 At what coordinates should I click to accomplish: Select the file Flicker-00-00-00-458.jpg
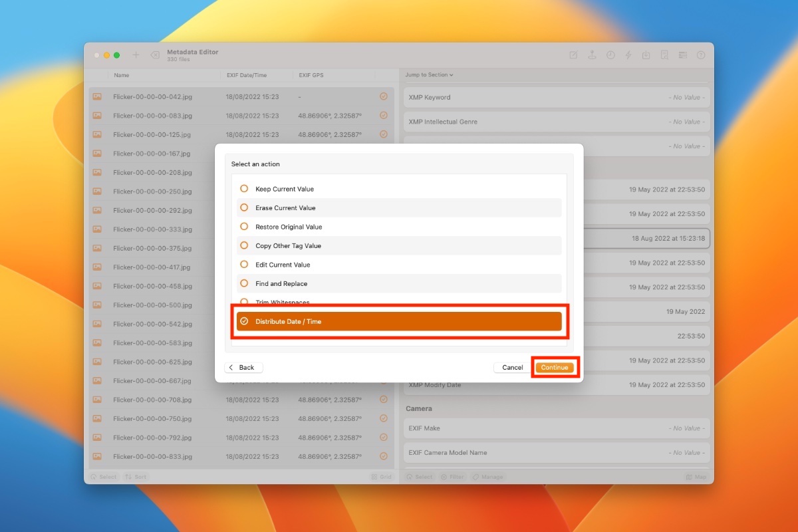point(152,286)
